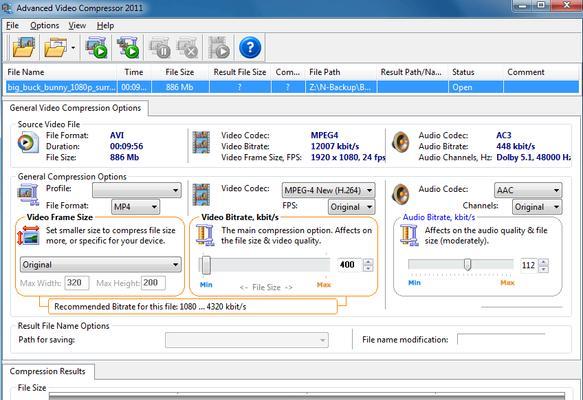This screenshot has height=400, width=583.
Task: Click the Open status cell
Action: 476,87
